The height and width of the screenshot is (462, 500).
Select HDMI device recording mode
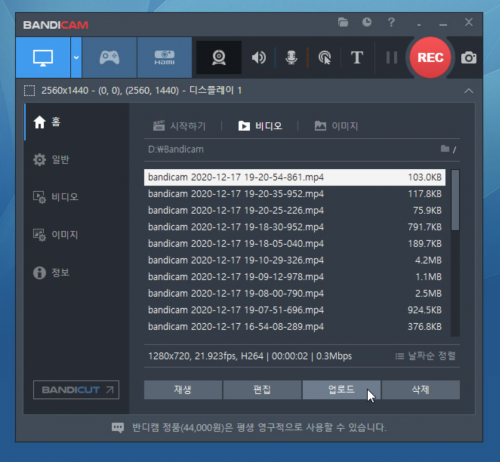(x=164, y=58)
